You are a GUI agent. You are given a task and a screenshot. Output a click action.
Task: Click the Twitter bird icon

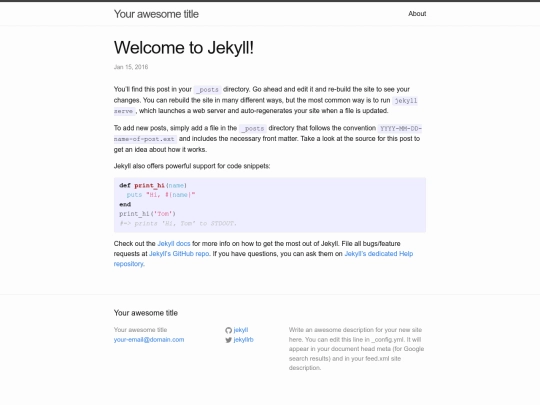[228, 340]
